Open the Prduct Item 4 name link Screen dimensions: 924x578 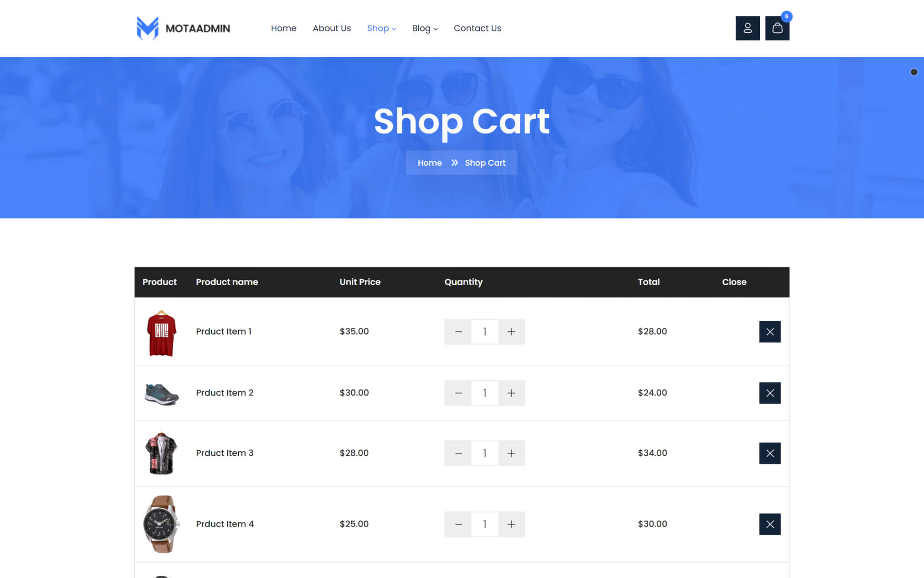coord(225,524)
